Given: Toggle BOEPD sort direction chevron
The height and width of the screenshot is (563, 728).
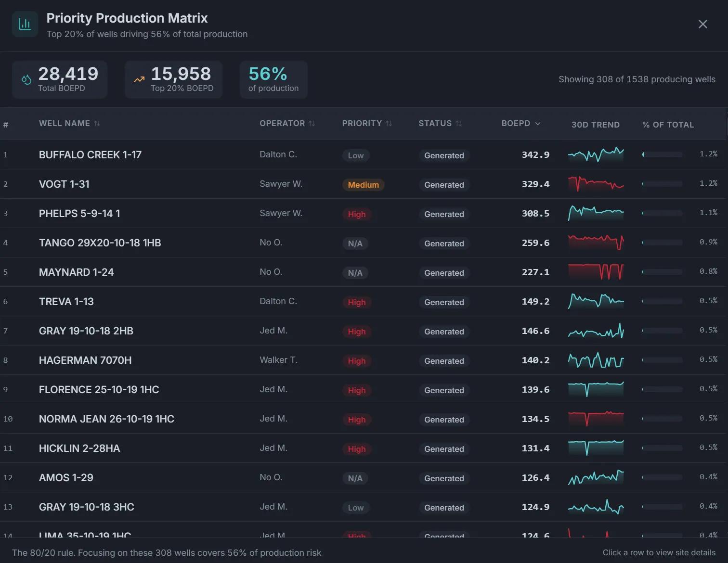Looking at the screenshot, I should tap(538, 124).
